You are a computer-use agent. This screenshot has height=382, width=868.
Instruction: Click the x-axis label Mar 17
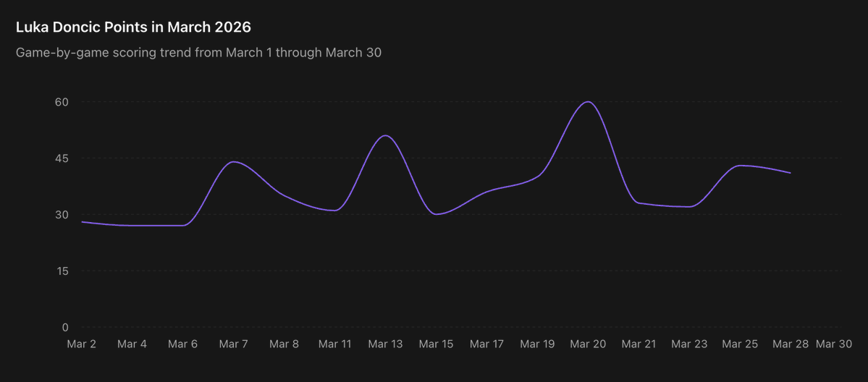486,344
